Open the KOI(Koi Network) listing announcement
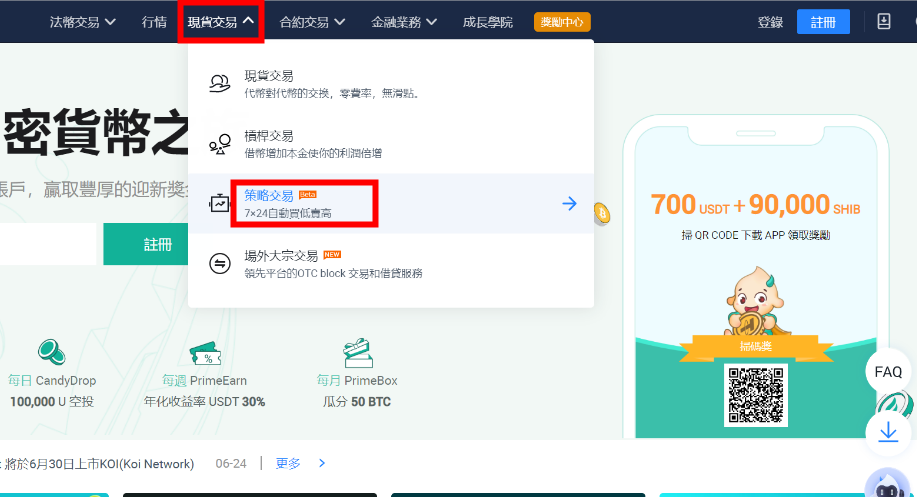This screenshot has height=497, width=917. pos(98,464)
